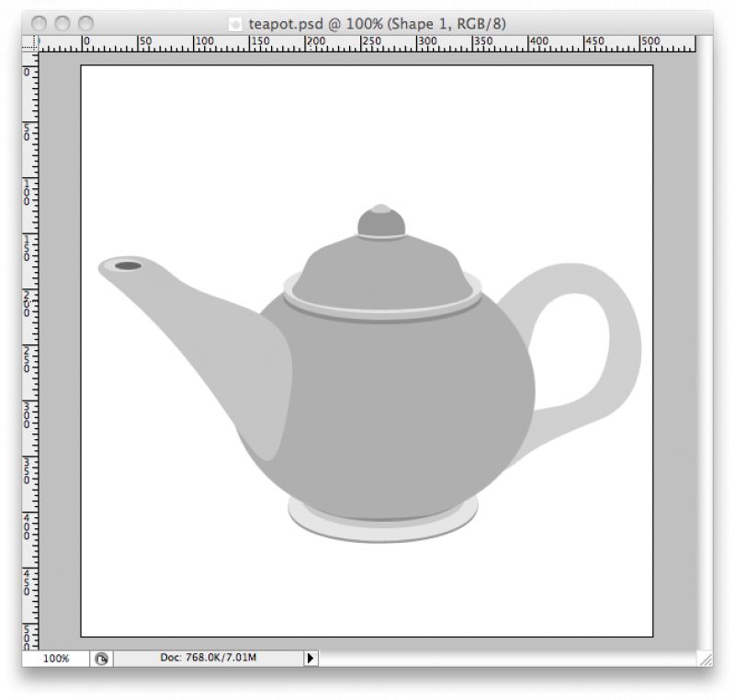Click the Doc: 768.0K/7.01M status text
The width and height of the screenshot is (735, 700).
pyautogui.click(x=209, y=658)
